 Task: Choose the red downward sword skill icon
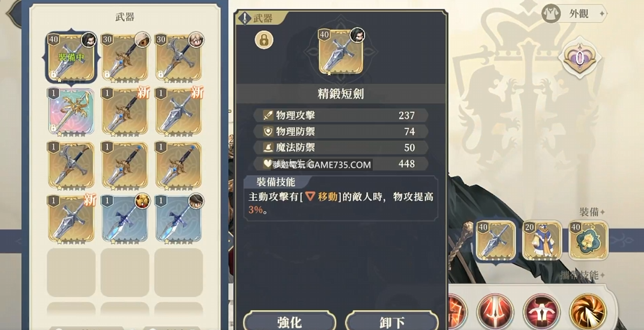tap(495, 311)
